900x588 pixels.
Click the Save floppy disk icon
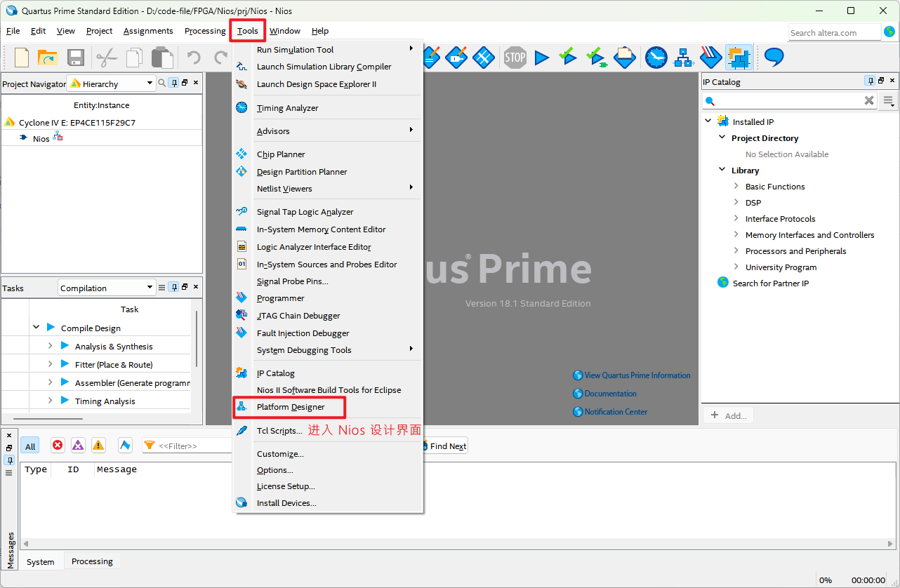[76, 58]
